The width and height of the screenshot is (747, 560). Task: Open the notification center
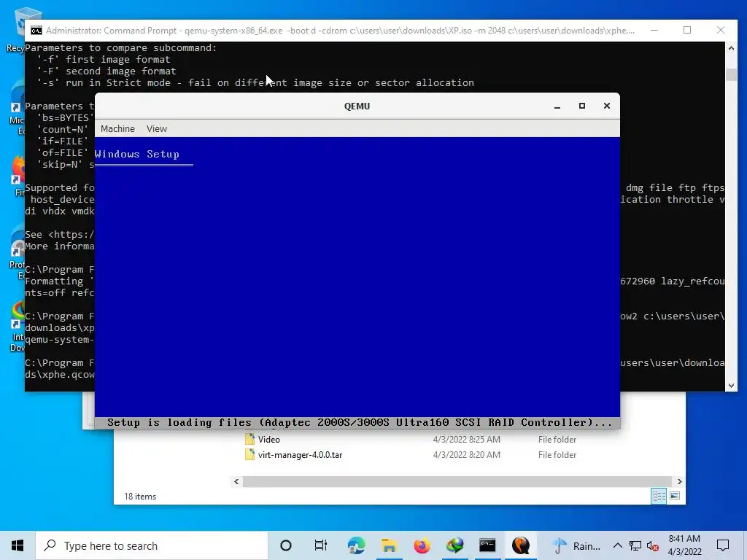point(723,545)
